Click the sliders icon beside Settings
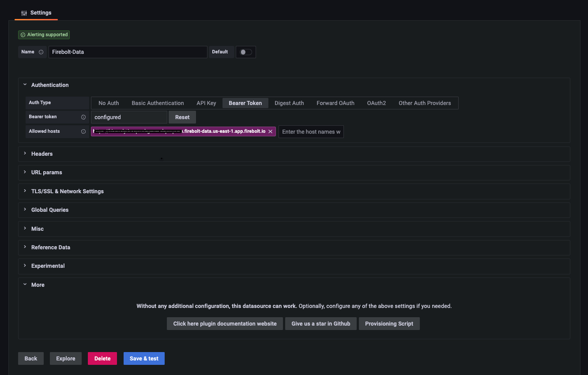The image size is (588, 375). 23,13
